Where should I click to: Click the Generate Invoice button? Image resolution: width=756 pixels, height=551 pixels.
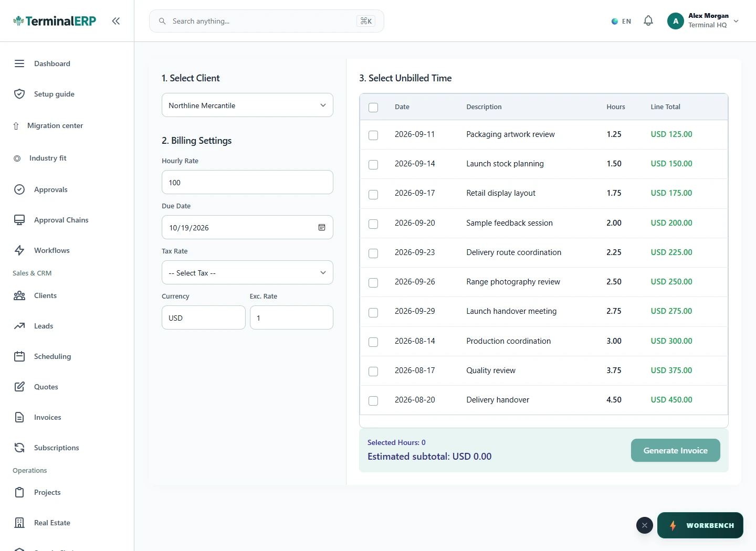point(676,450)
